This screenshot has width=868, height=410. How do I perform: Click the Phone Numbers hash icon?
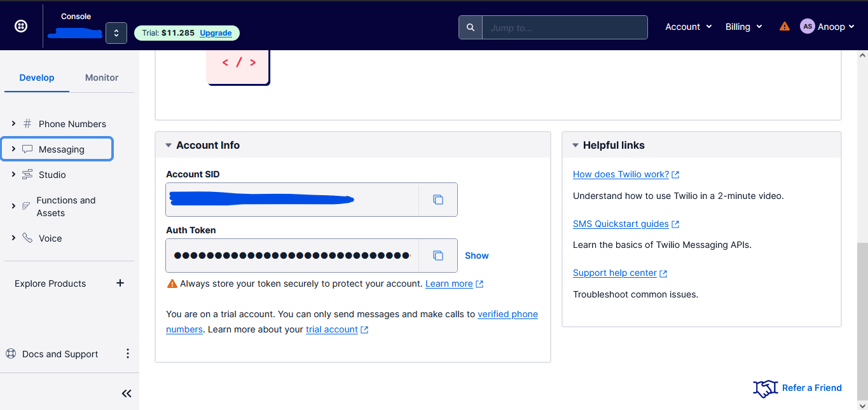27,123
